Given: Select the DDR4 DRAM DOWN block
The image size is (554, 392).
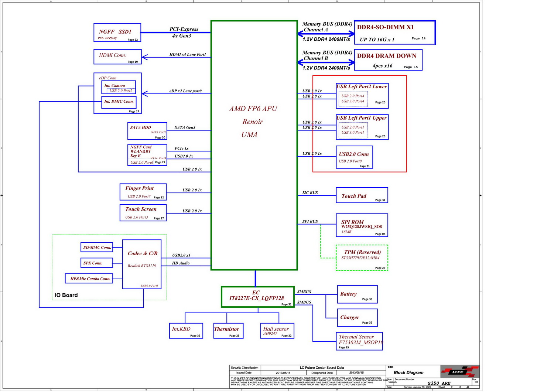Looking at the screenshot, I should click(x=388, y=60).
